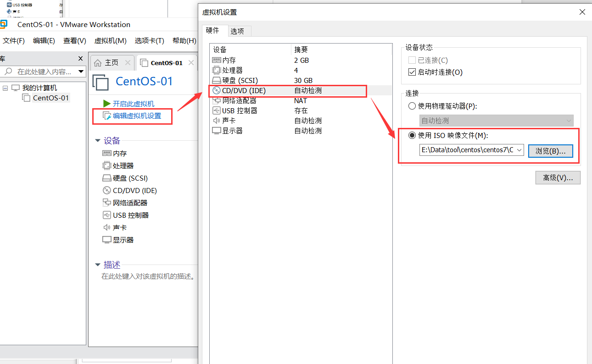Select 使用物理驱动器(P) radio button

[412, 106]
